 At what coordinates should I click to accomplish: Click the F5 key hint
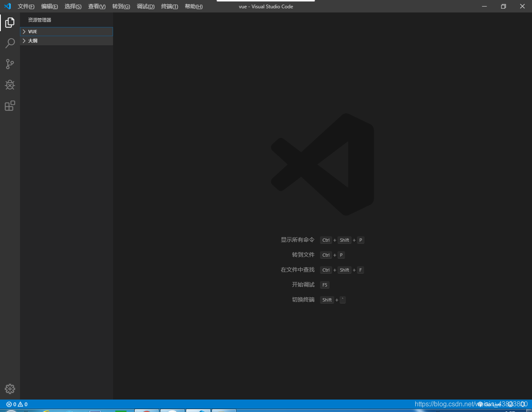pyautogui.click(x=325, y=285)
